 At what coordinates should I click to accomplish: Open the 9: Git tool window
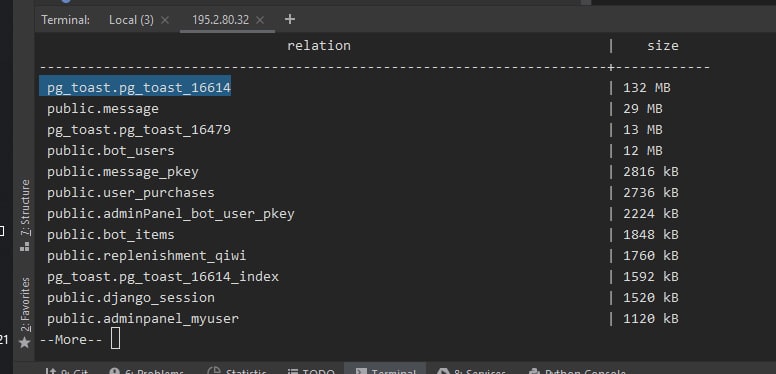[x=67, y=371]
